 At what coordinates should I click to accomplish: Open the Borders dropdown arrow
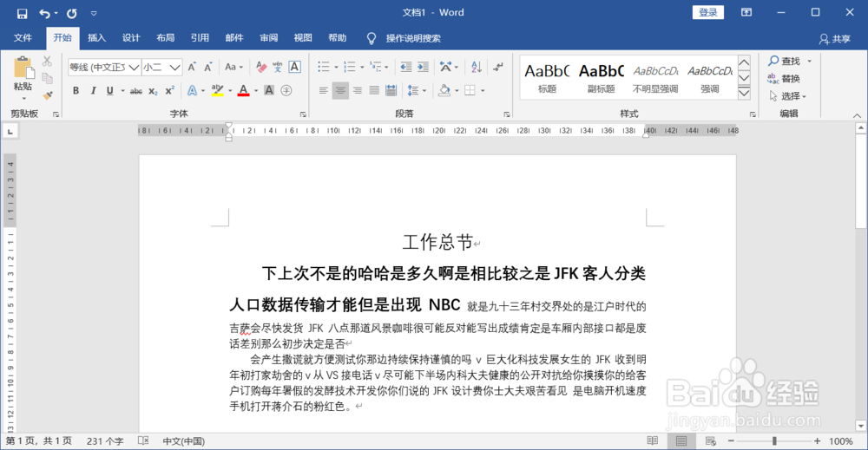click(483, 91)
